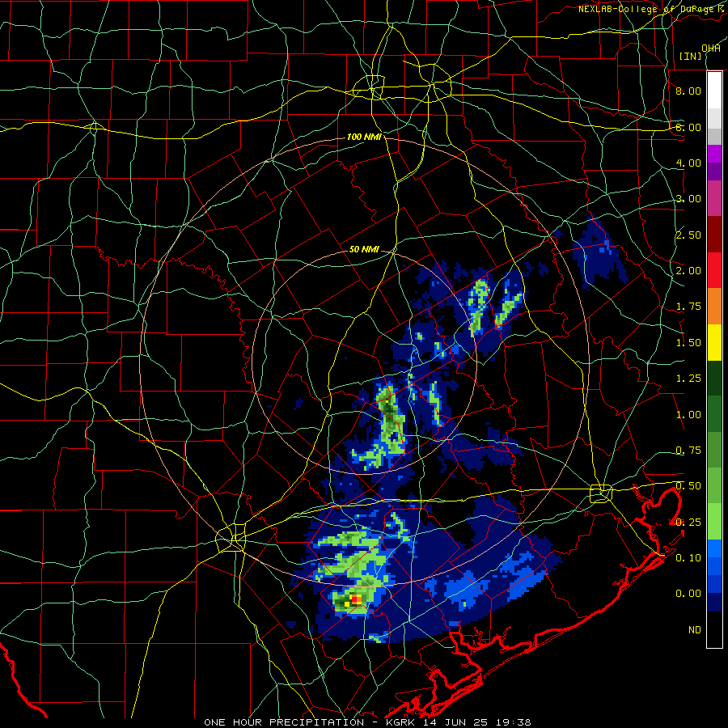
Task: Click the 0.50 legend value label
Action: coord(688,486)
